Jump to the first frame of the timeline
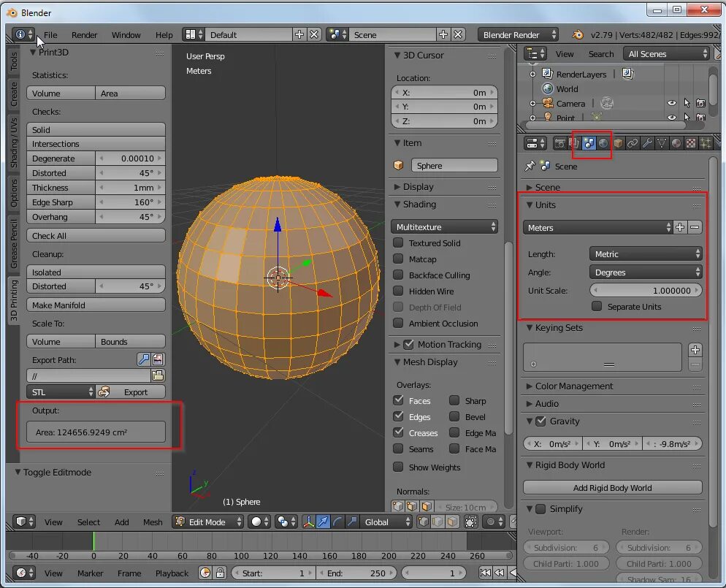 point(485,573)
